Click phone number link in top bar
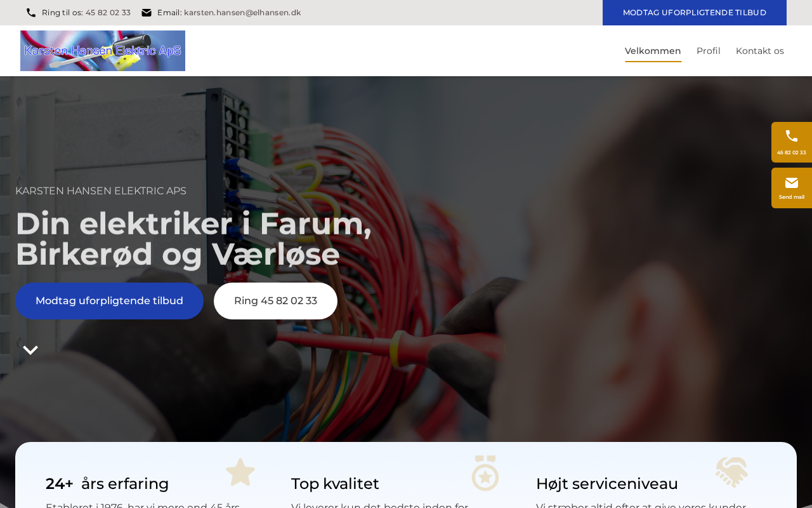 click(x=108, y=13)
